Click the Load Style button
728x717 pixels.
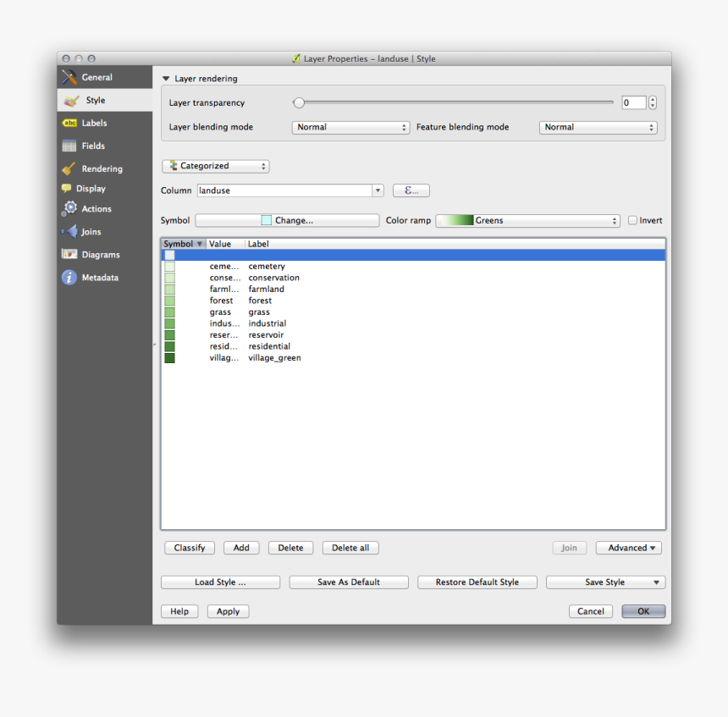pos(221,582)
